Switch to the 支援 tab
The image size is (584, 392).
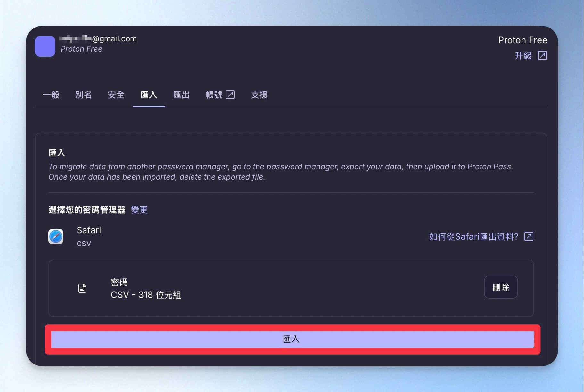(259, 94)
